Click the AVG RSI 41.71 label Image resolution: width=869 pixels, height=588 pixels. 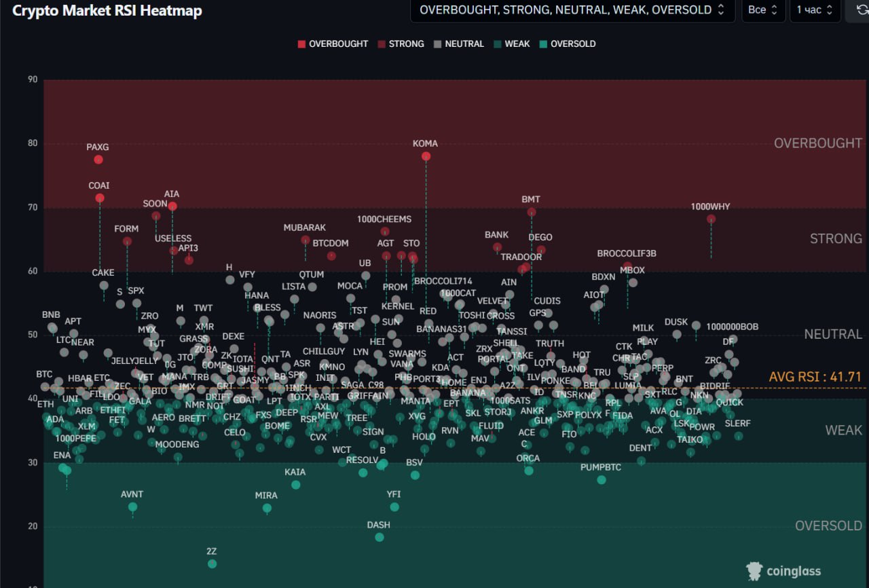tap(815, 377)
